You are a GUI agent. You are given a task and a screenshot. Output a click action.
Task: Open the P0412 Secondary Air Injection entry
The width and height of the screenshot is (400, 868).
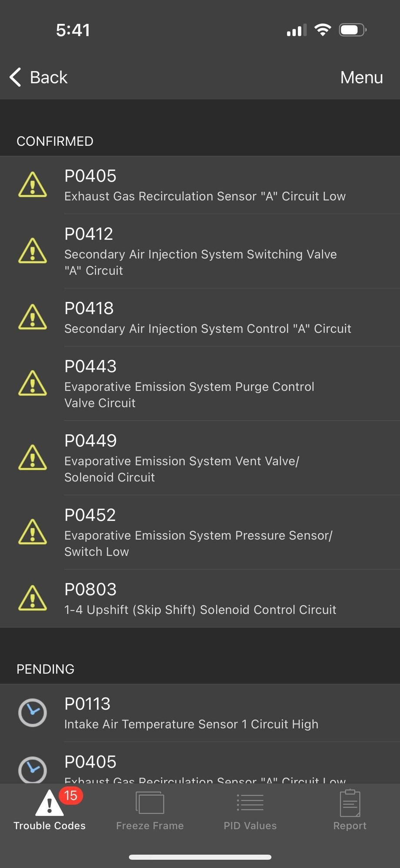pyautogui.click(x=200, y=251)
